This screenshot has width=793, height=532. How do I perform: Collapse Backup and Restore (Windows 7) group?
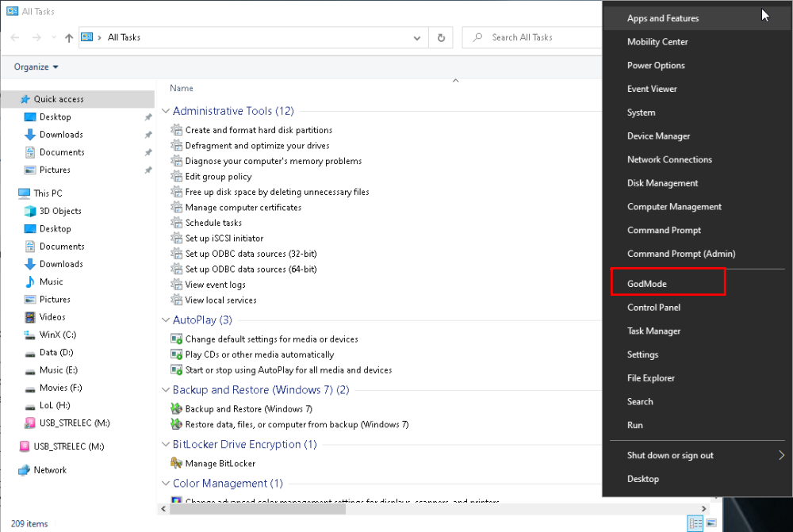166,389
